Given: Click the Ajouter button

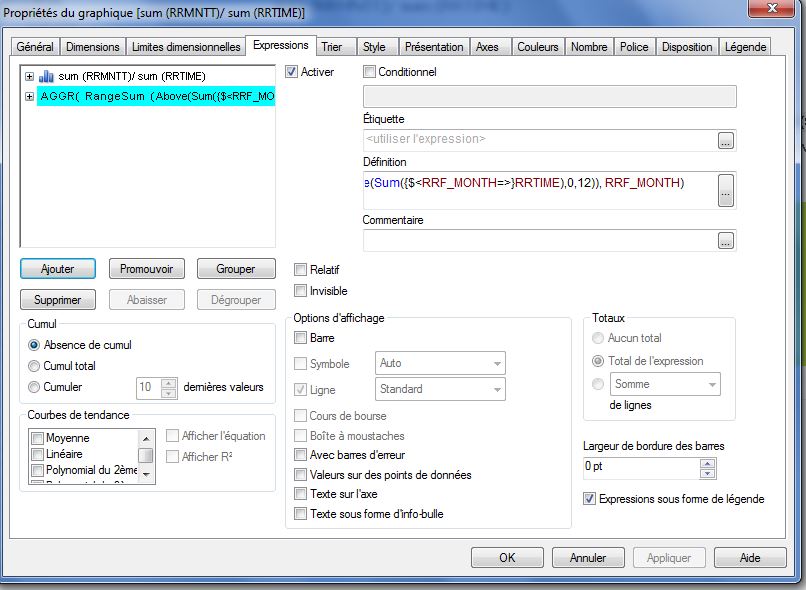Looking at the screenshot, I should point(58,269).
